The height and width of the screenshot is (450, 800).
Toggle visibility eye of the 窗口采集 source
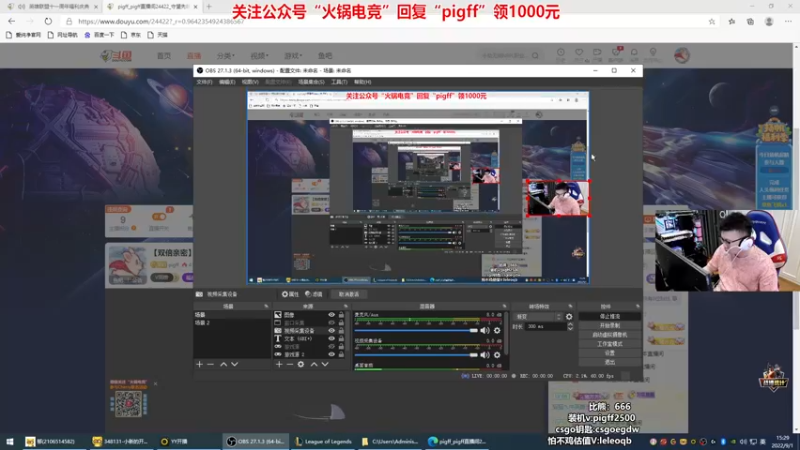click(332, 323)
